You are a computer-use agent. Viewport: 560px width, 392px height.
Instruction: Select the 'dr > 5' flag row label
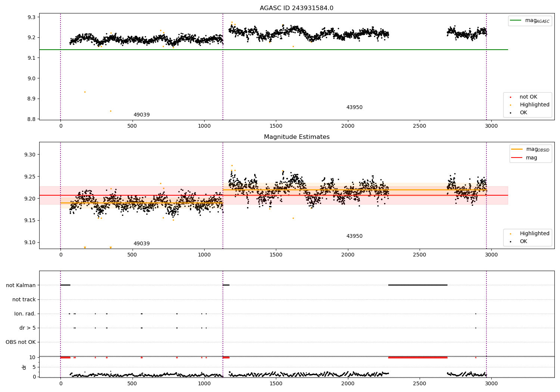coord(28,328)
